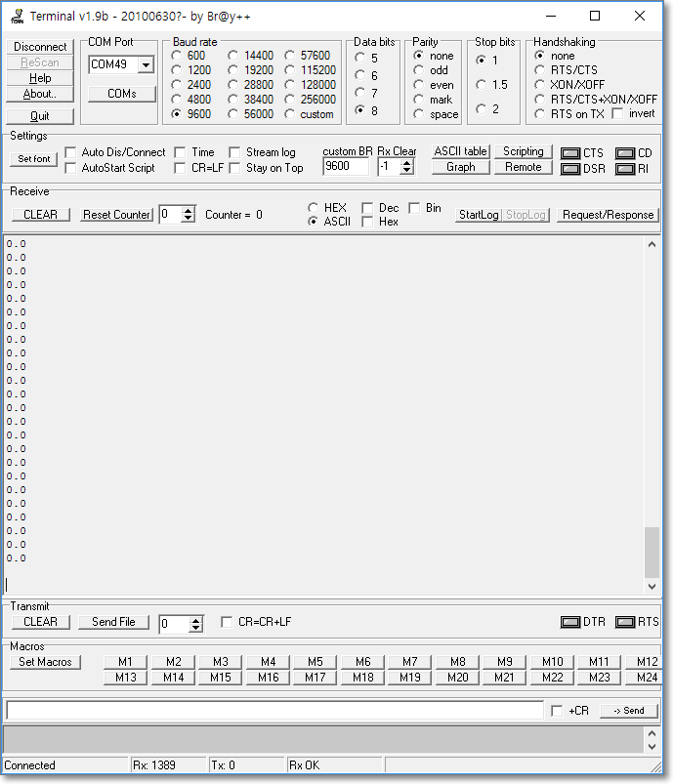
Task: Toggle the RTS indicator button
Action: 625,622
